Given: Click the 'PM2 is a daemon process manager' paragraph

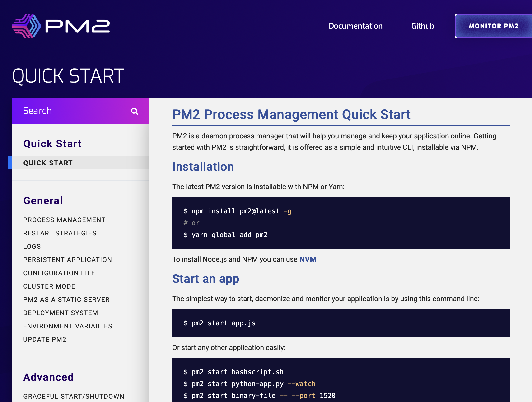Looking at the screenshot, I should click(x=334, y=142).
